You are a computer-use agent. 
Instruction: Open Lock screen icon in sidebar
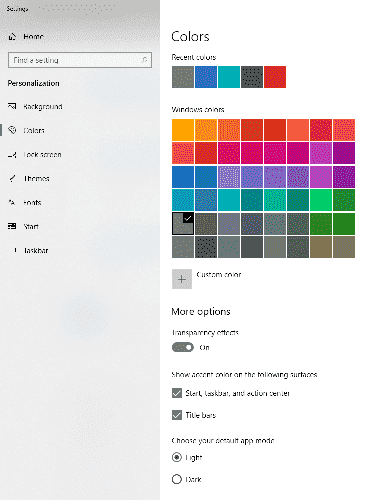click(12, 155)
